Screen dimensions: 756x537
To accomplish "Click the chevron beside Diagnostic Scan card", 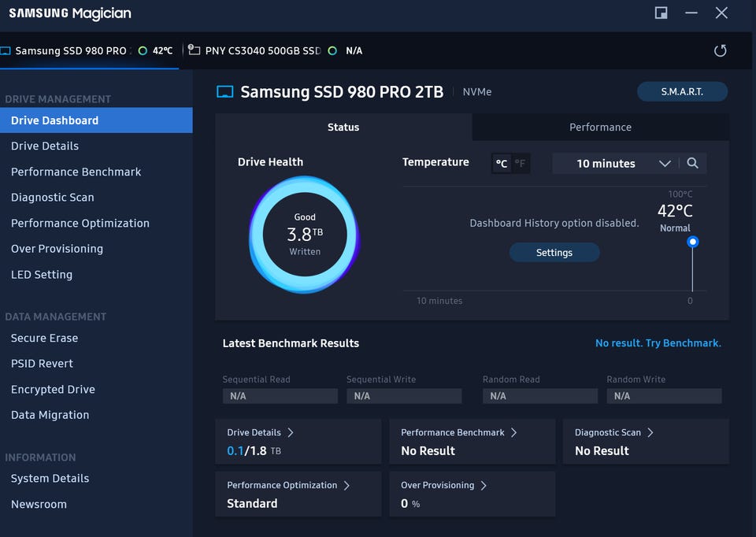I will coord(650,432).
